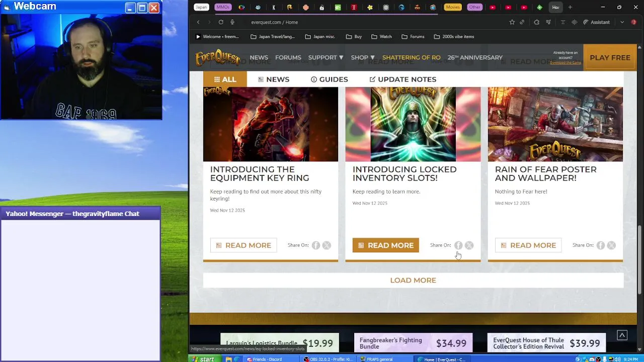Open the SHATTERING OF RO link
This screenshot has height=362, width=644.
411,58
